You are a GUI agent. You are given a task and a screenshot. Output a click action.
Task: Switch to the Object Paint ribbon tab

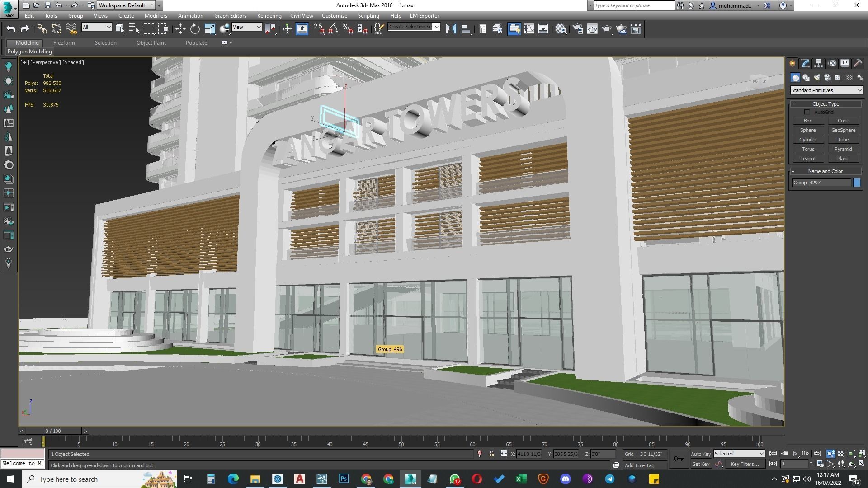[151, 43]
